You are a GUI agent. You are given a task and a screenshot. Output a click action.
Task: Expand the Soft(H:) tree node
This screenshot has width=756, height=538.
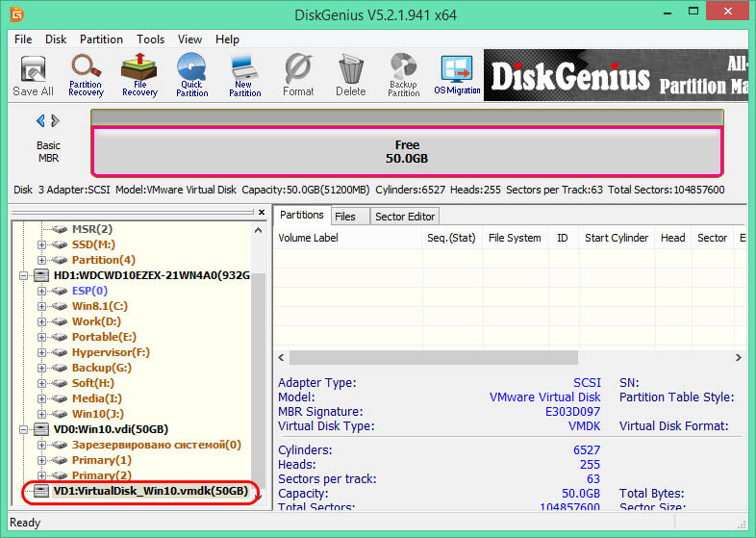pyautogui.click(x=42, y=384)
